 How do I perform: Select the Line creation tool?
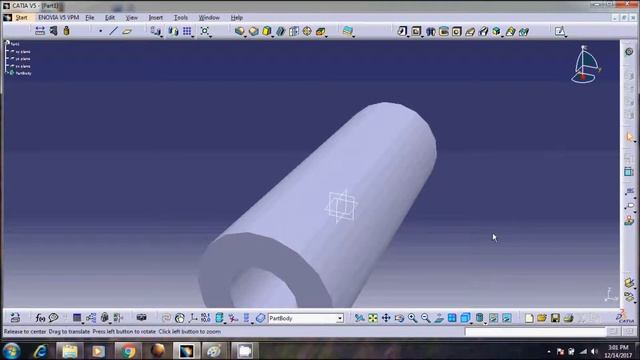tap(113, 31)
